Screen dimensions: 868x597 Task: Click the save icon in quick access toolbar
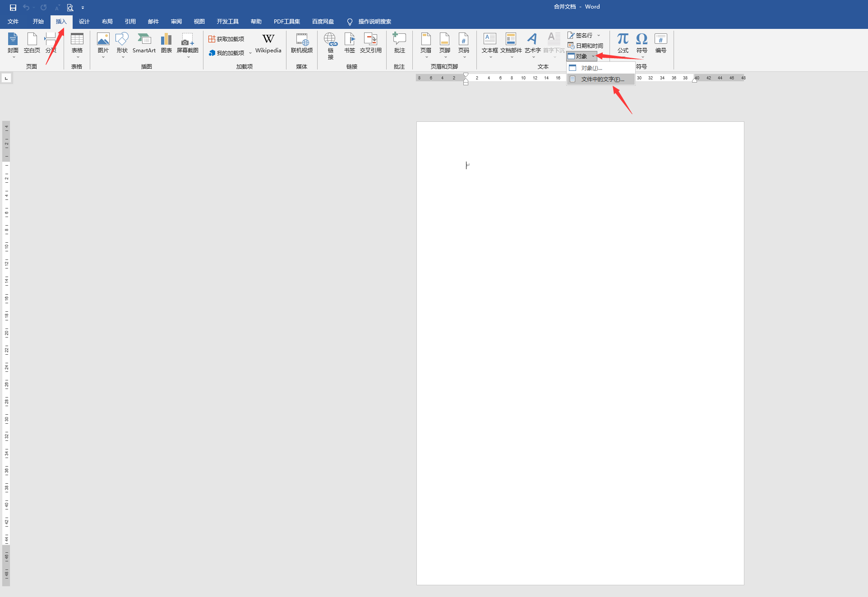pyautogui.click(x=13, y=7)
